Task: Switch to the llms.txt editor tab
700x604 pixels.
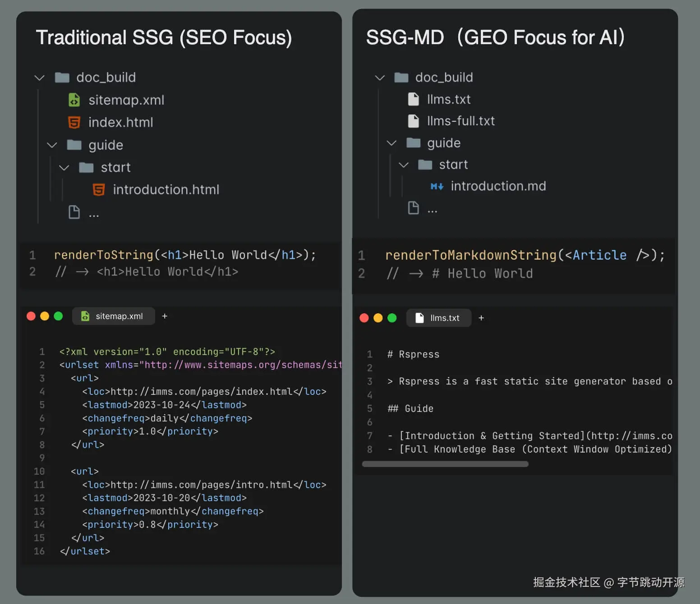Action: [439, 318]
